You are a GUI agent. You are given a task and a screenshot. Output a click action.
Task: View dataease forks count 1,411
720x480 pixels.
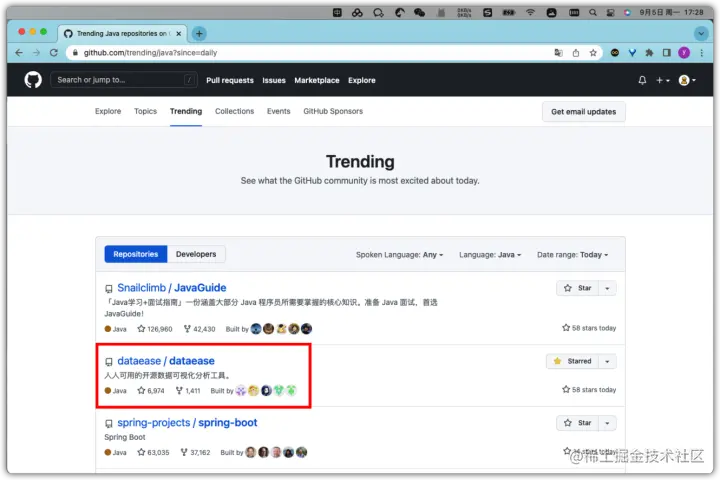tap(188, 390)
